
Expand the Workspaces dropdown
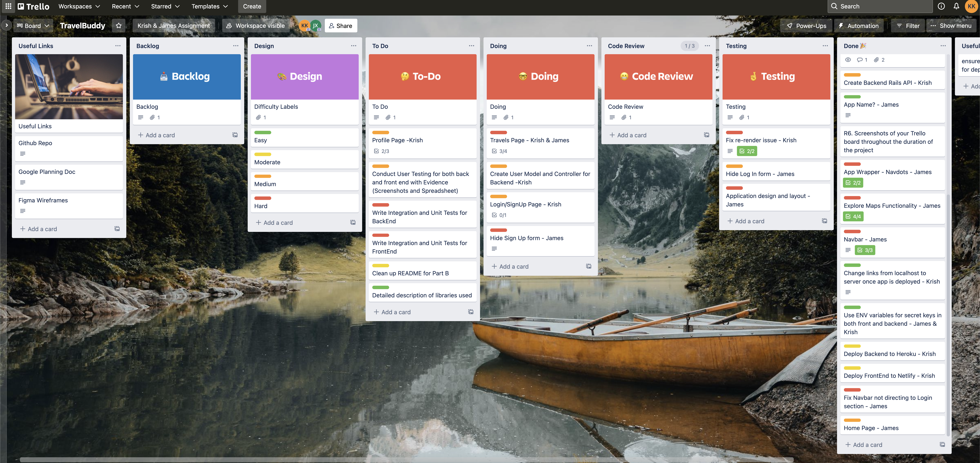point(79,6)
